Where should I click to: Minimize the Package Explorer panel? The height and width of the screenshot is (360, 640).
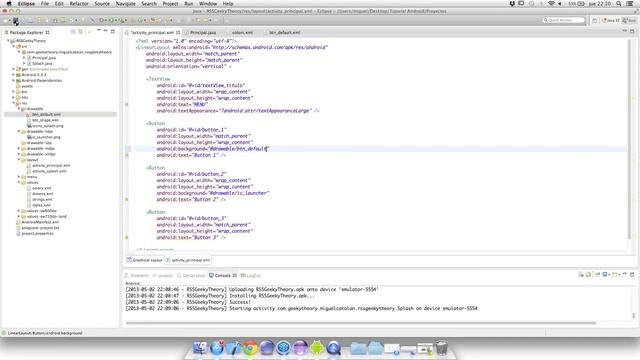[105, 31]
